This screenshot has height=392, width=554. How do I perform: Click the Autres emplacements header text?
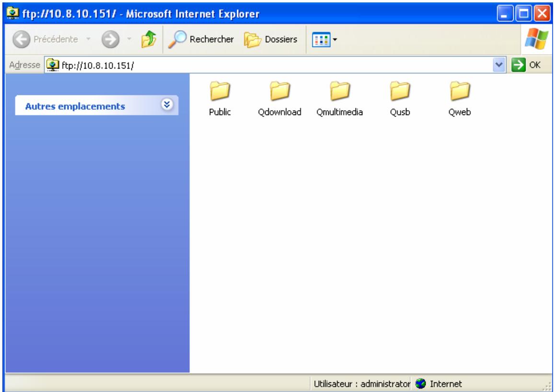point(75,106)
